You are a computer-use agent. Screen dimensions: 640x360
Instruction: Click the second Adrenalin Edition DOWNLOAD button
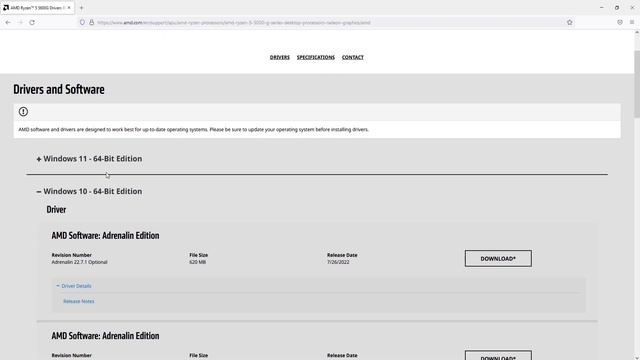[498, 356]
